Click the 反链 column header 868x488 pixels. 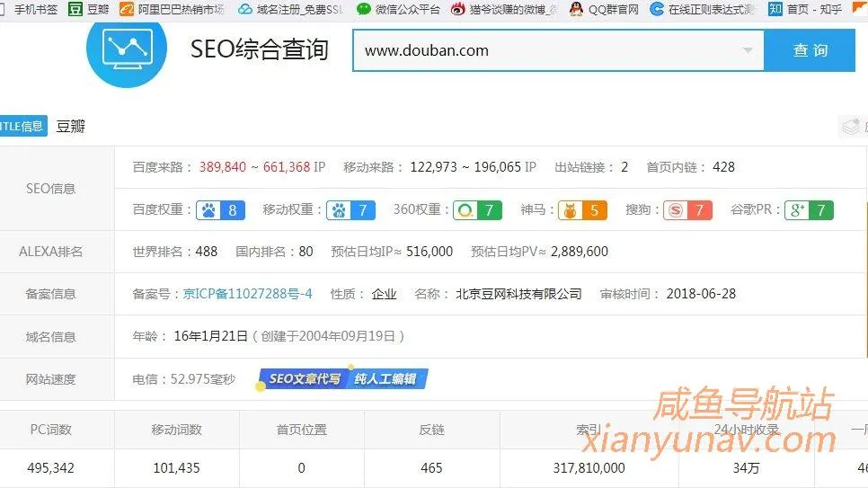432,430
